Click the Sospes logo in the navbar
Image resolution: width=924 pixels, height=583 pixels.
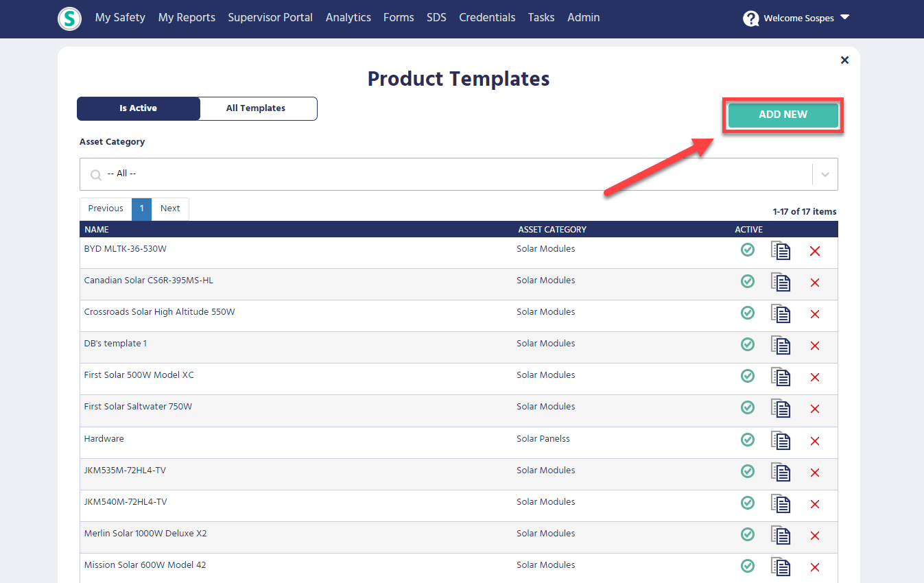pos(69,19)
